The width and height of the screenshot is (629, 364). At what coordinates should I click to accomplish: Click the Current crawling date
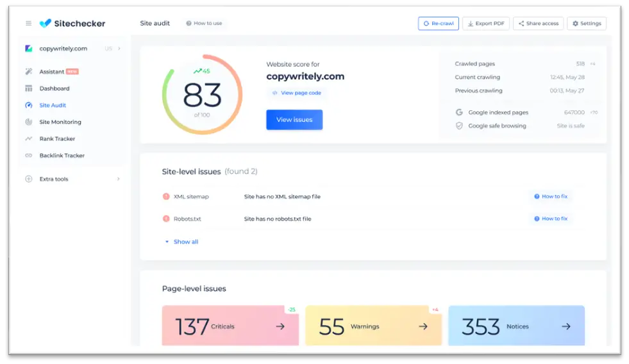[x=567, y=77]
